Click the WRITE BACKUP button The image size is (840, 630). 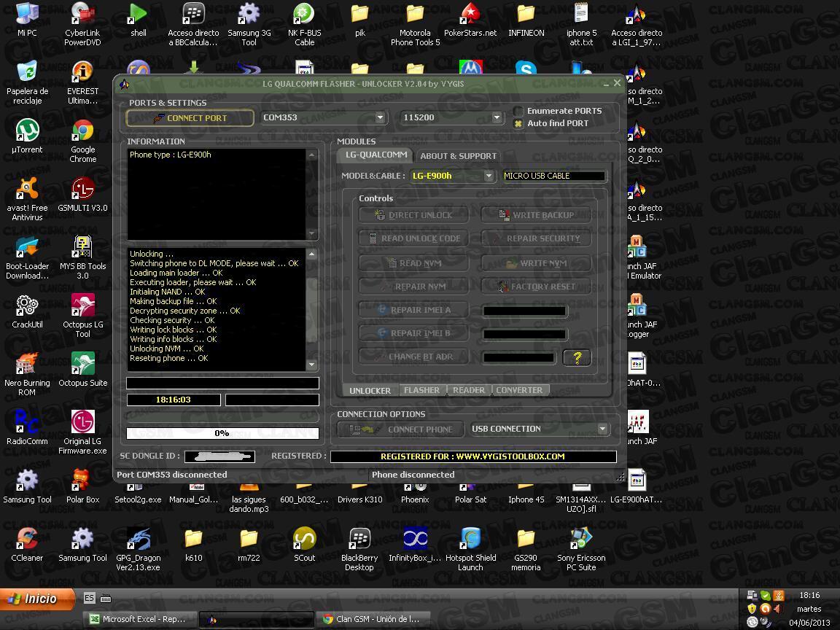click(x=536, y=215)
